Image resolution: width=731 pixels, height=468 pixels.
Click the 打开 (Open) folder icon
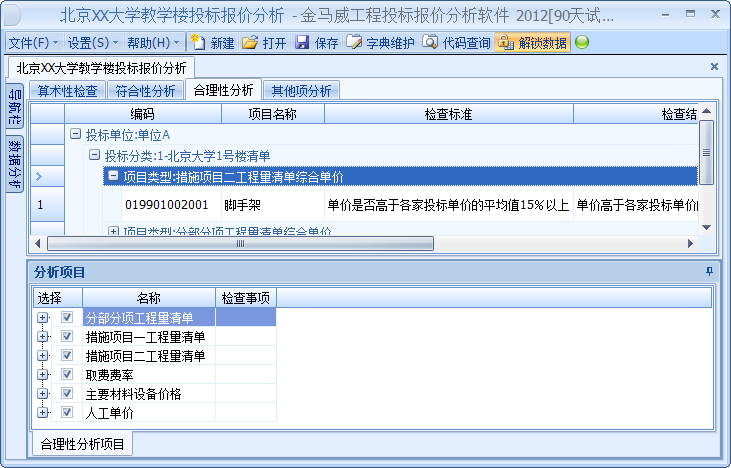pyautogui.click(x=250, y=43)
